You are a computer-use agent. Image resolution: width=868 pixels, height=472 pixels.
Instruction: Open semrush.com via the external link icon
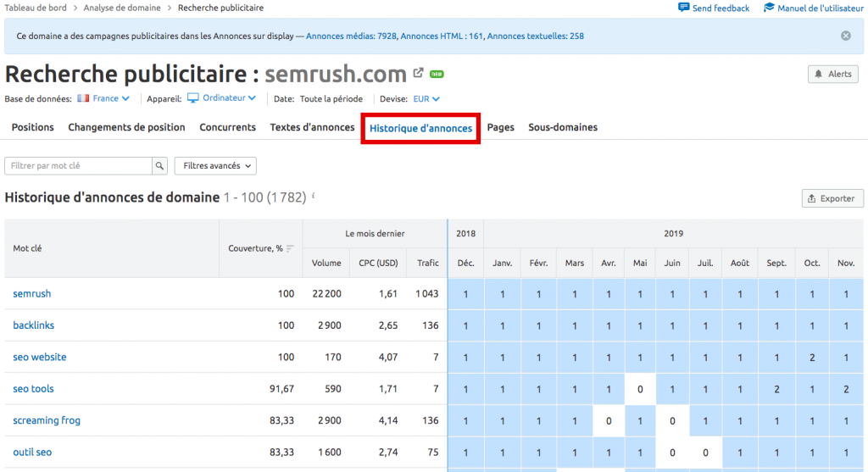point(419,73)
